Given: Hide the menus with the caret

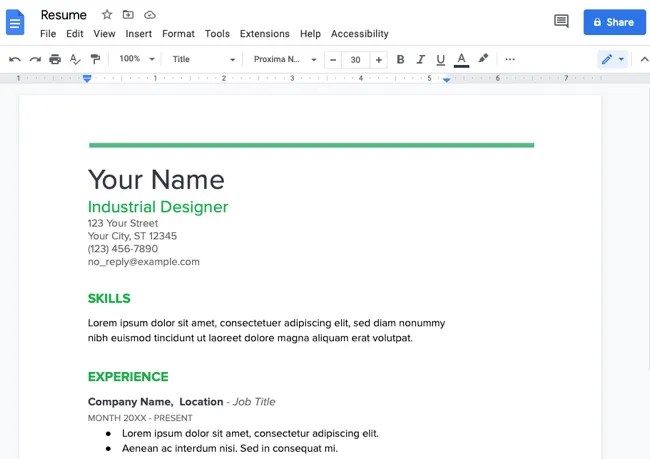Looking at the screenshot, I should [x=644, y=59].
